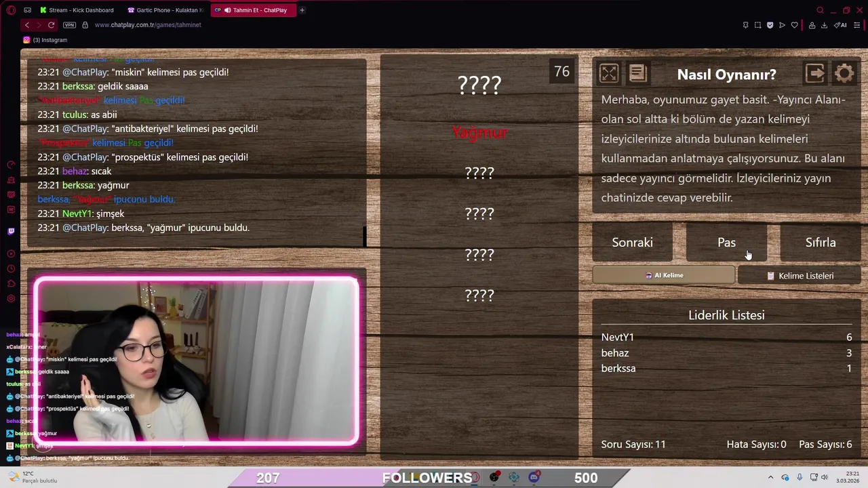Image resolution: width=868 pixels, height=488 pixels.
Task: Select the AI Kelime option
Action: click(x=664, y=275)
